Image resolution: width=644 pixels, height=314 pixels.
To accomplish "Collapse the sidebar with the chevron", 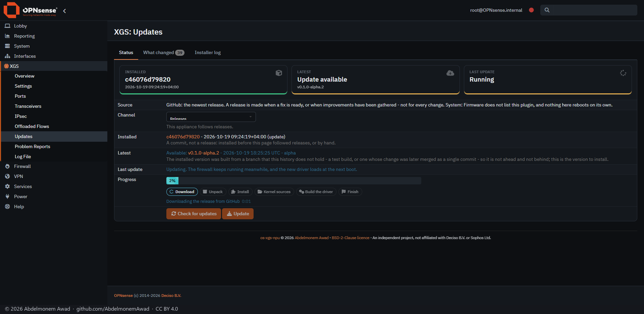I will tap(64, 11).
